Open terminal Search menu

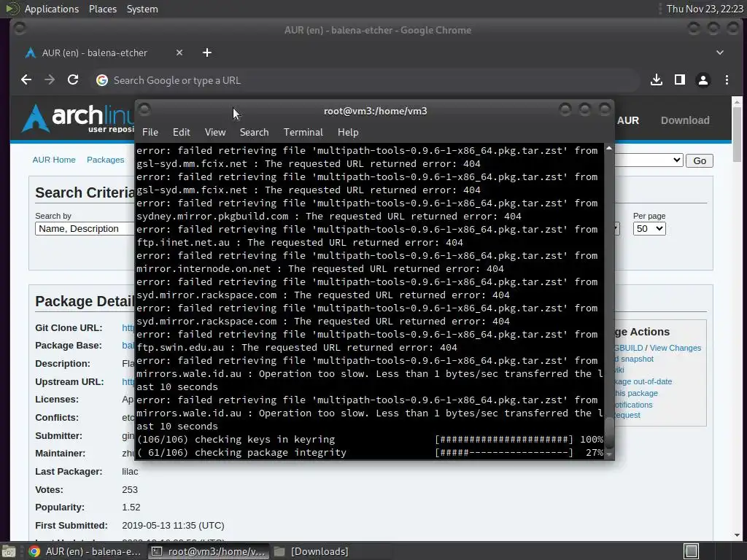pos(254,133)
